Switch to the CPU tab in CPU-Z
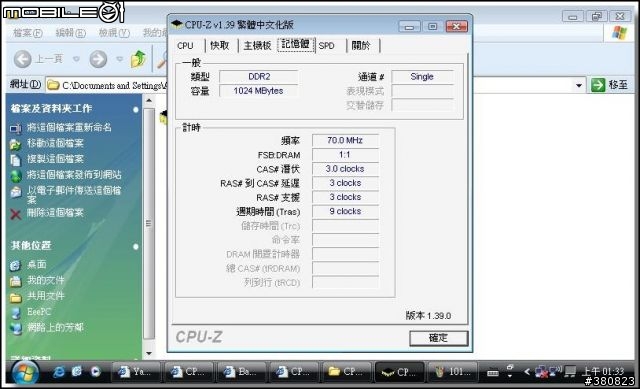Image resolution: width=640 pixels, height=389 pixels. click(x=185, y=46)
